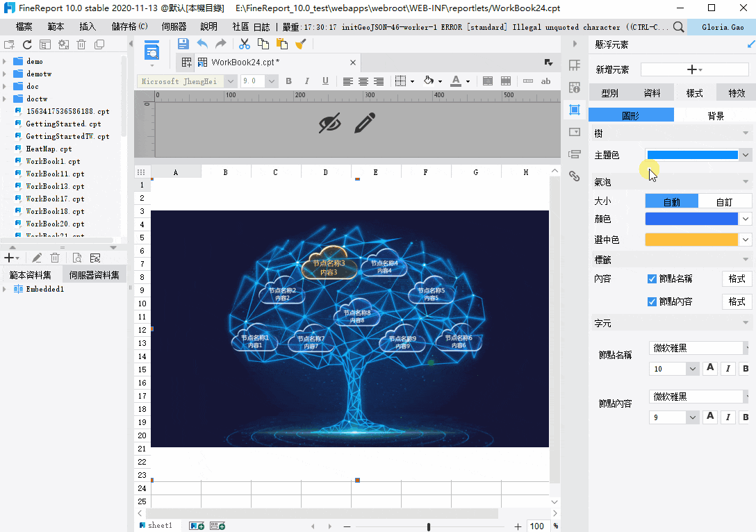Click the zoom slider handle
Viewport: 756px width, 532px height.
tap(428, 526)
